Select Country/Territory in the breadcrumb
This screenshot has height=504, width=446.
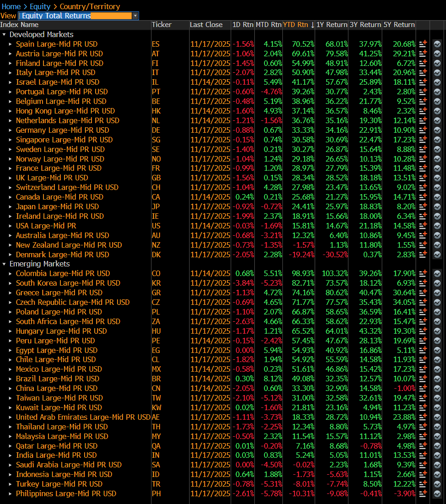pyautogui.click(x=90, y=6)
